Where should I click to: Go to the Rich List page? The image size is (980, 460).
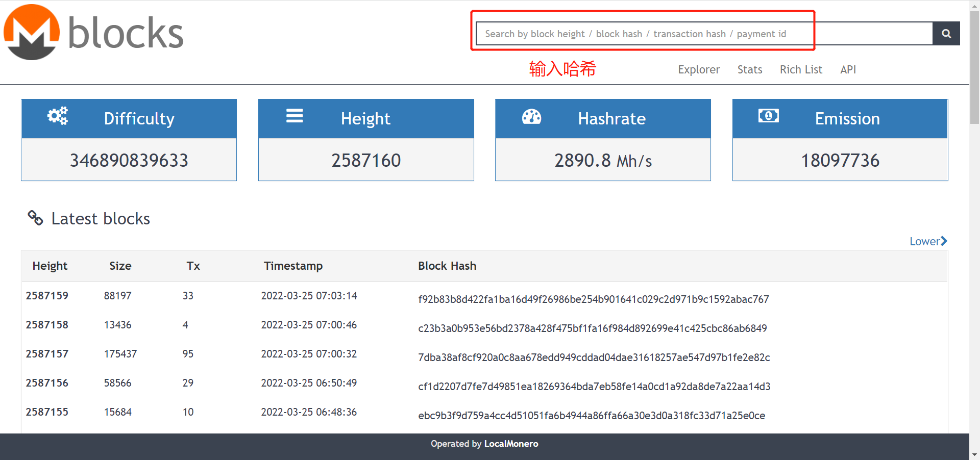click(800, 69)
